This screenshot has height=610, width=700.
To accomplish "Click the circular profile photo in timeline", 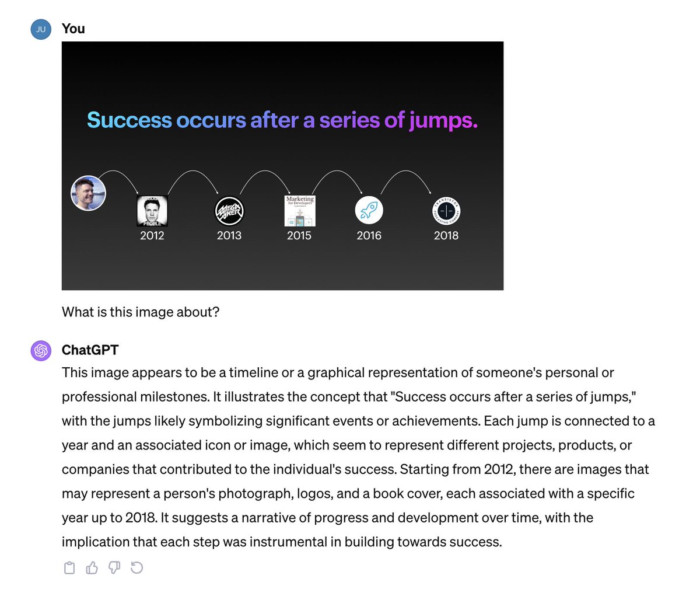I will 88,193.
